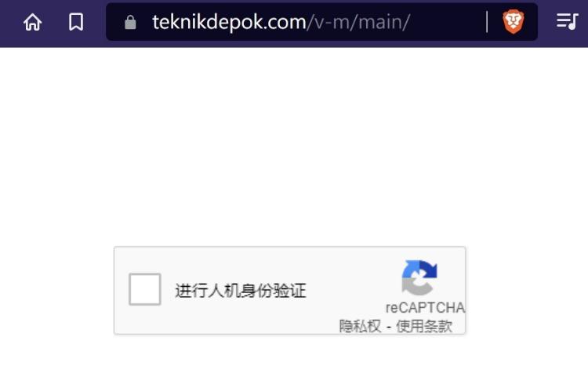
Task: View site security via the padlock icon
Action: (130, 23)
